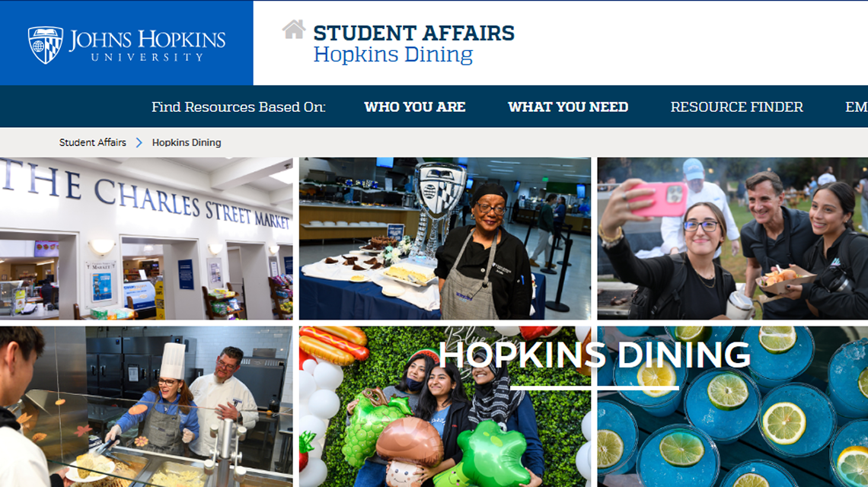Screen dimensions: 868x487
Task: Click the Hopkins Dining breadcrumb link
Action: pyautogui.click(x=187, y=142)
